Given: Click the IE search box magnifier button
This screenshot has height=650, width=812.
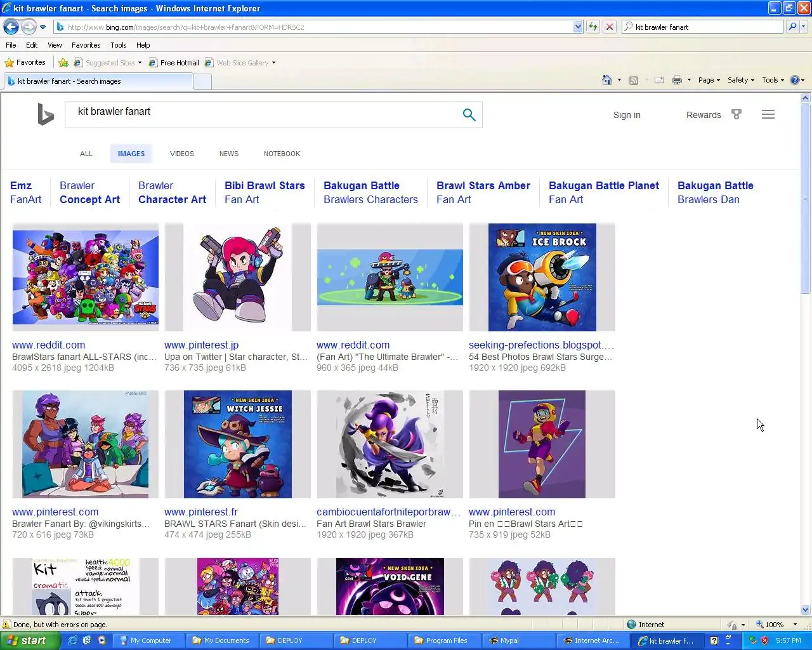Looking at the screenshot, I should tap(792, 27).
